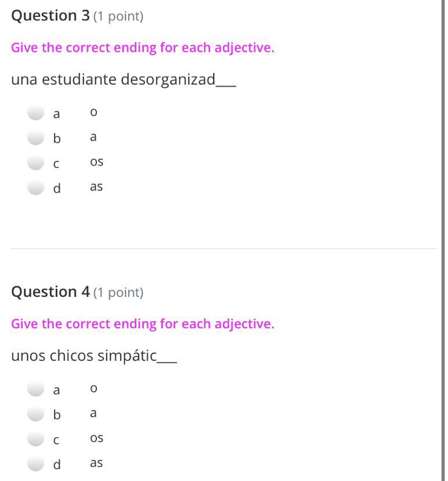Click the "Question 4" heading

(50, 292)
